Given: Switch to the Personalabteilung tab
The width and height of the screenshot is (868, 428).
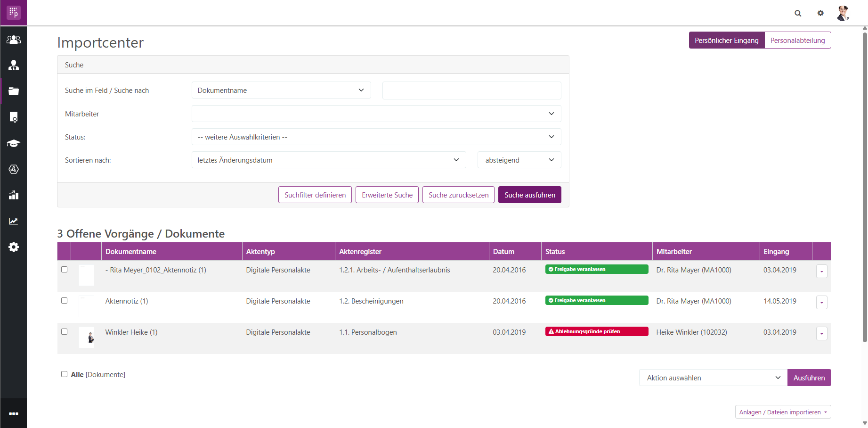Looking at the screenshot, I should pos(797,41).
